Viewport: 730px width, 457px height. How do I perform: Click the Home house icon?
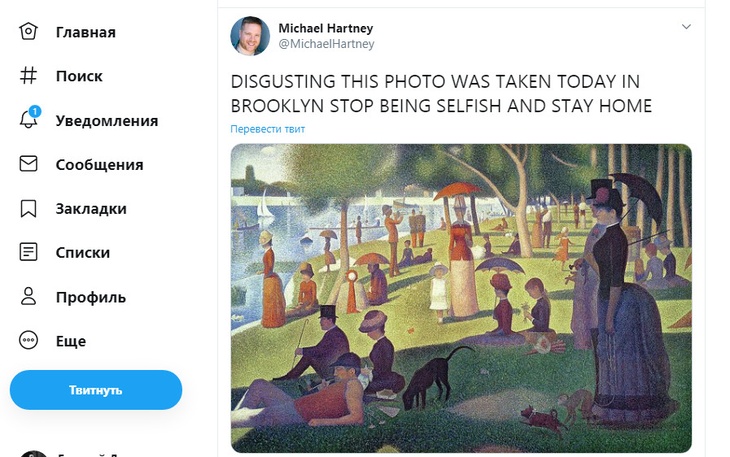[29, 32]
